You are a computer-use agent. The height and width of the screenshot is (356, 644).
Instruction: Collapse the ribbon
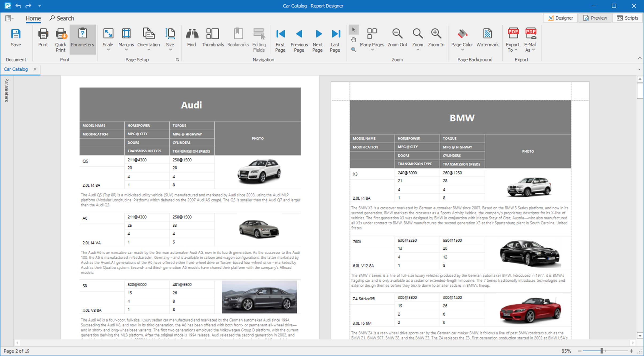pos(640,58)
